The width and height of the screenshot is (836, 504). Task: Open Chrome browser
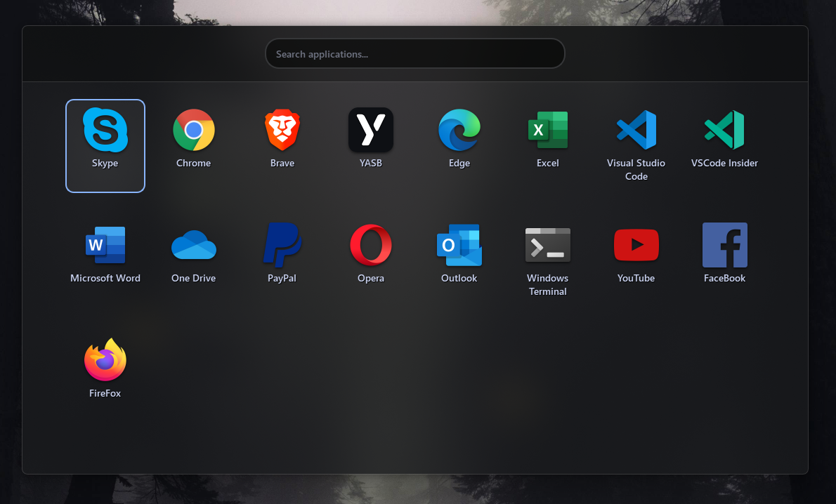(x=193, y=137)
